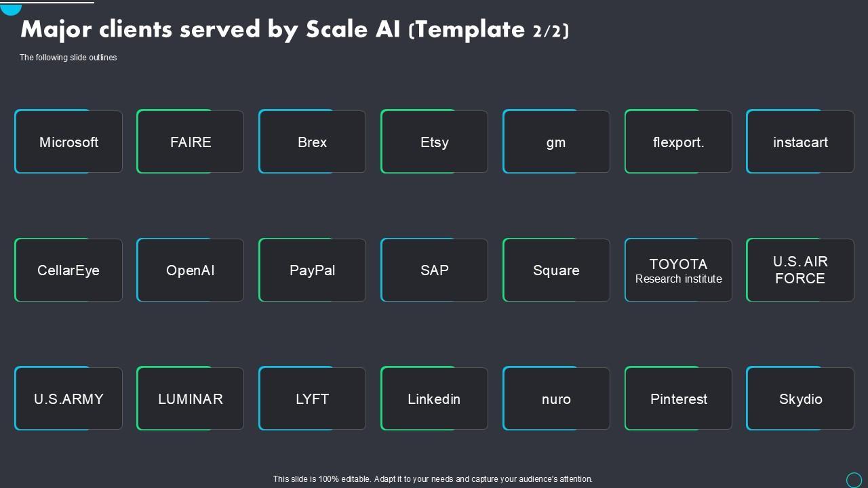Viewport: 868px width, 488px height.
Task: Click the Microsoft client card
Action: coord(68,142)
